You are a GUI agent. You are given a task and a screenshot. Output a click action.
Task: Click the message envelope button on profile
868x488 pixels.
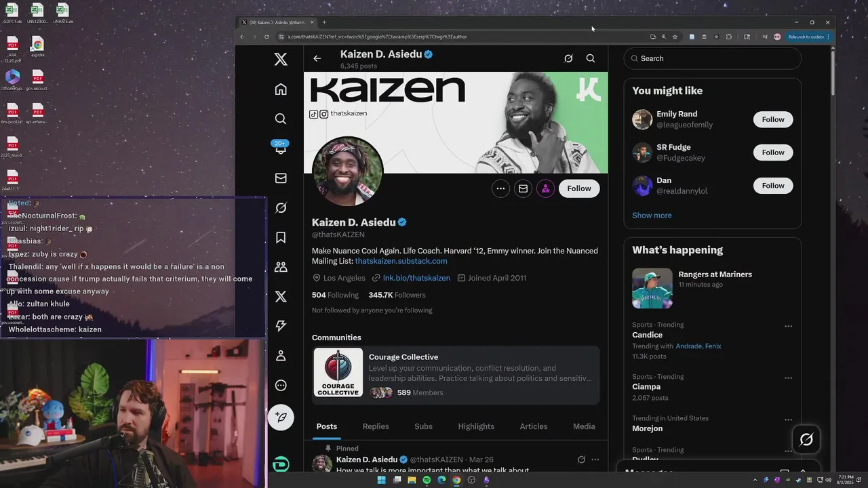[523, 188]
